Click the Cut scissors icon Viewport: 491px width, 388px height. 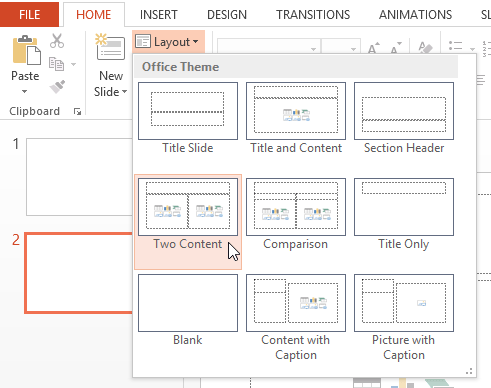(57, 41)
